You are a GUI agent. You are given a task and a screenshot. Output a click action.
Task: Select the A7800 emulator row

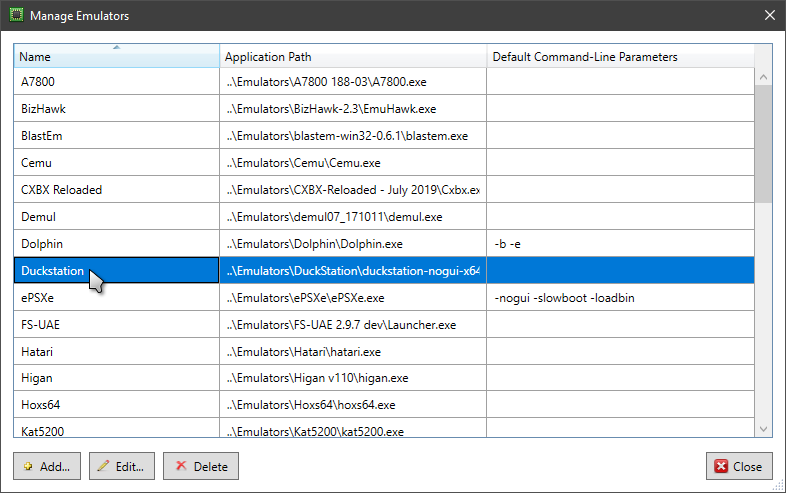click(384, 81)
